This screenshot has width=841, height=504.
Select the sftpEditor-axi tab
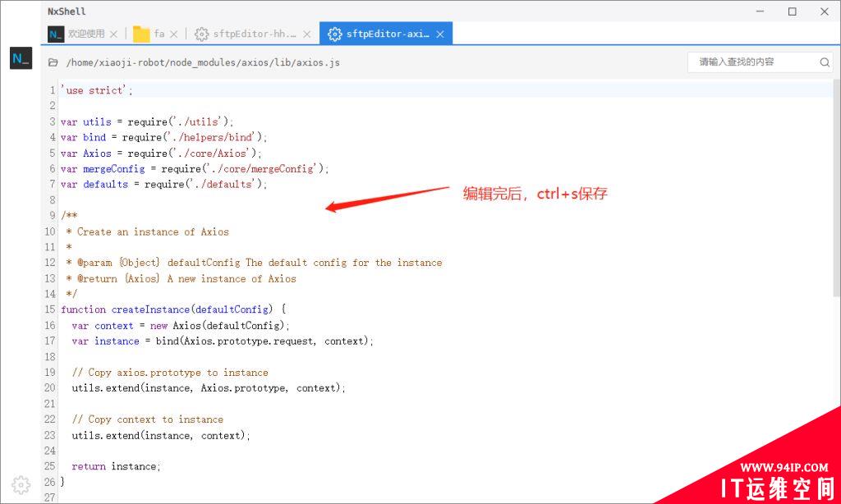(x=386, y=34)
